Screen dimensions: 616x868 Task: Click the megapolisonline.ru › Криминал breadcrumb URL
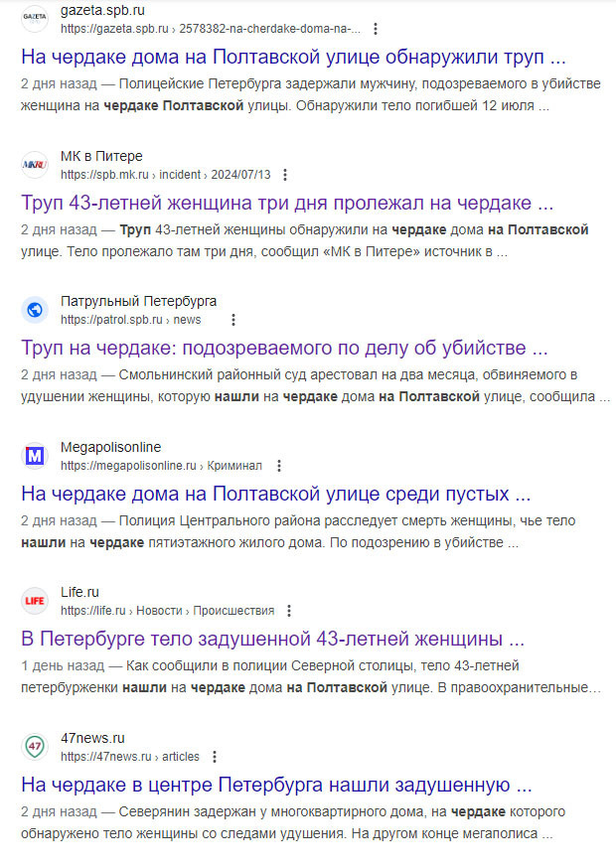161,466
